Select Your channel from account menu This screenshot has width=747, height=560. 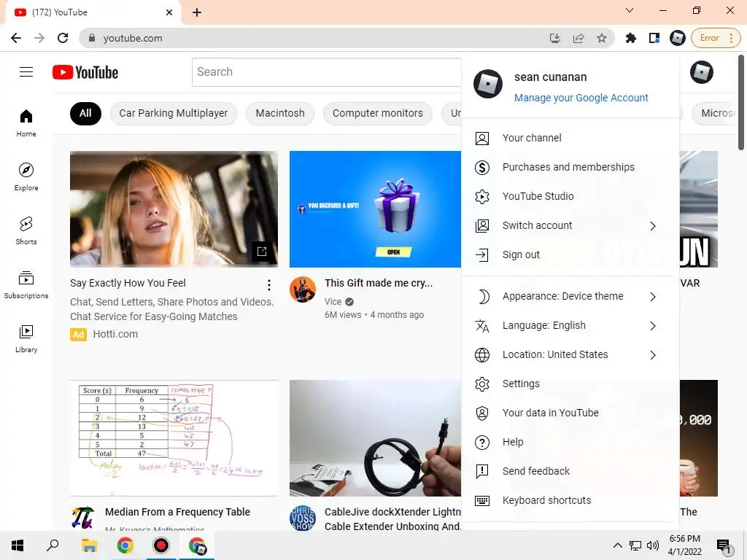click(570, 138)
